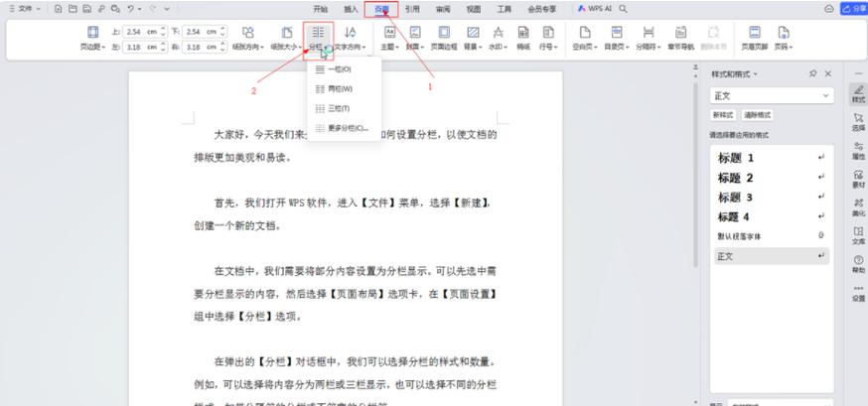Open the 文库 library sidebar tool

(858, 235)
